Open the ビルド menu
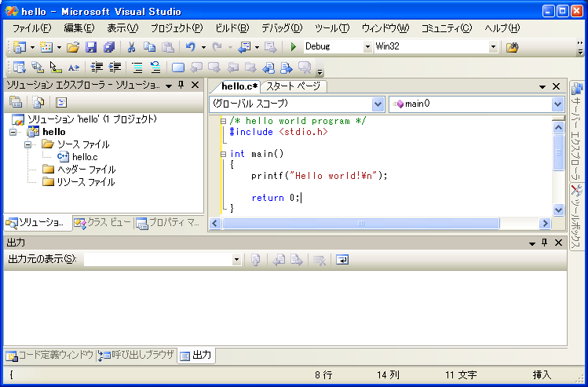This screenshot has width=588, height=387. 232,28
